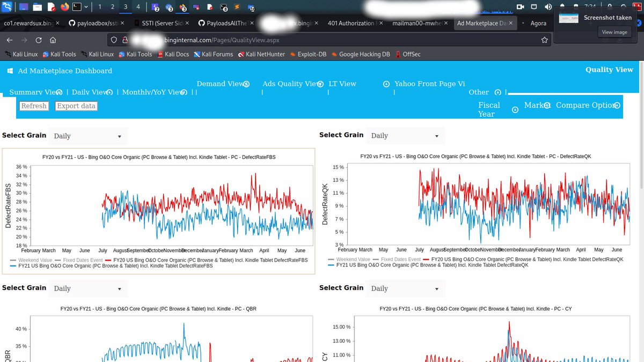Screen dimensions: 644x362
Task: Open Kali Docs bookmark
Action: pyautogui.click(x=173, y=54)
